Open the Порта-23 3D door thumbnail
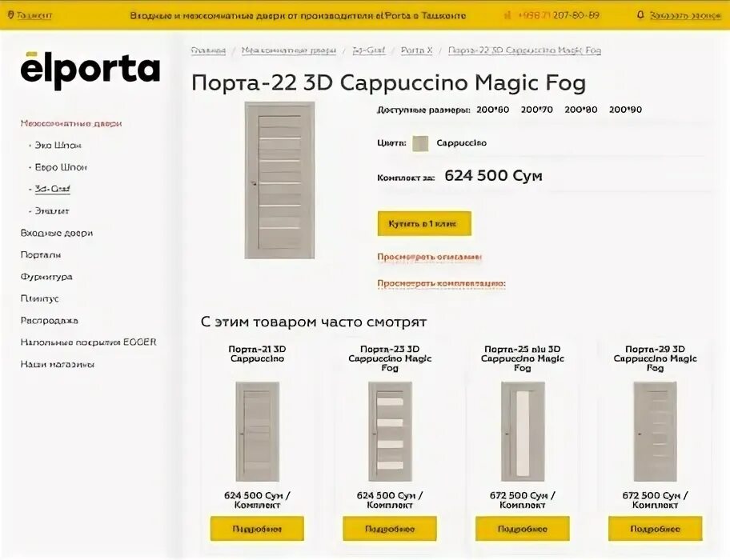This screenshot has height=560, width=730. (390, 432)
